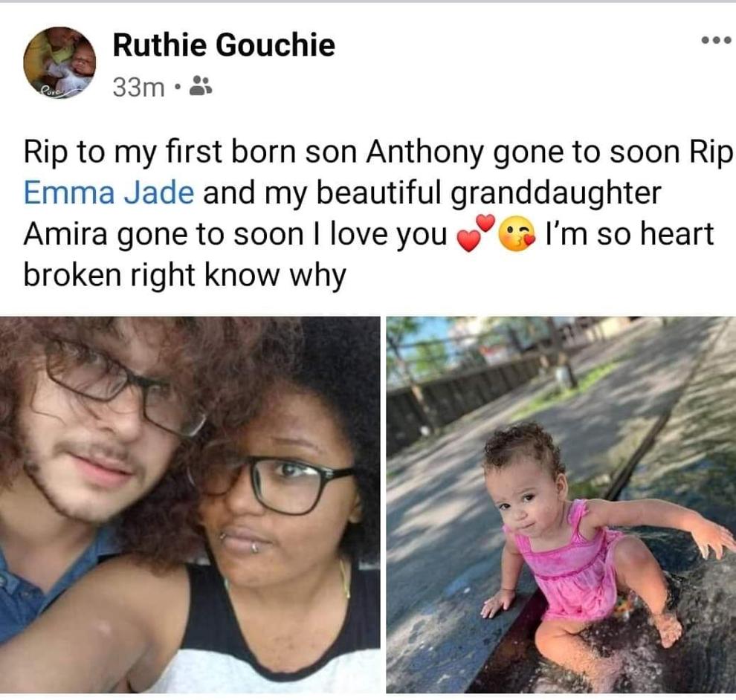Open the Ruthie Gouchie profile name
736x700 pixels.
[x=224, y=45]
